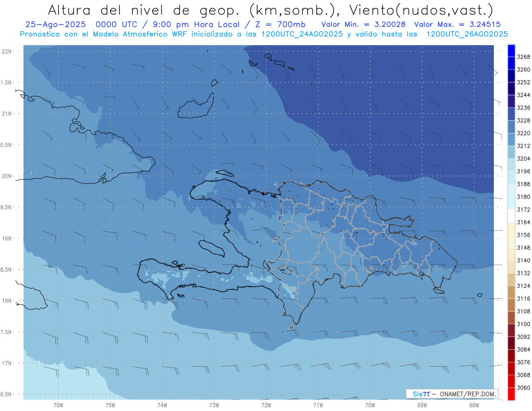Image resolution: width=532 pixels, height=411 pixels.
Task: Click the '3196' color scale value
Action: [x=524, y=171]
